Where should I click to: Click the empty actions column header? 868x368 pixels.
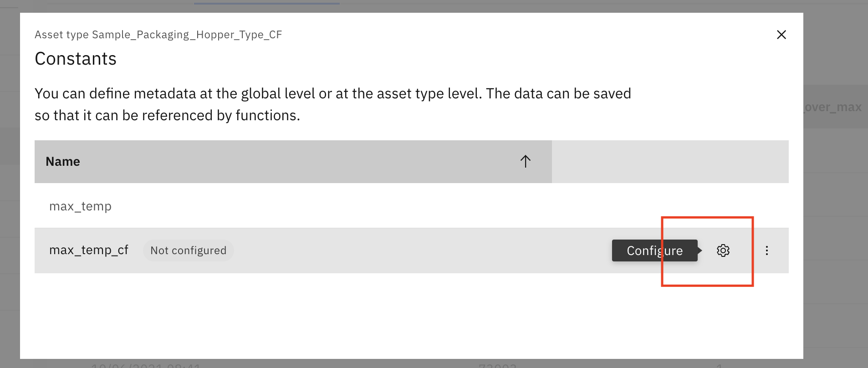(x=670, y=162)
